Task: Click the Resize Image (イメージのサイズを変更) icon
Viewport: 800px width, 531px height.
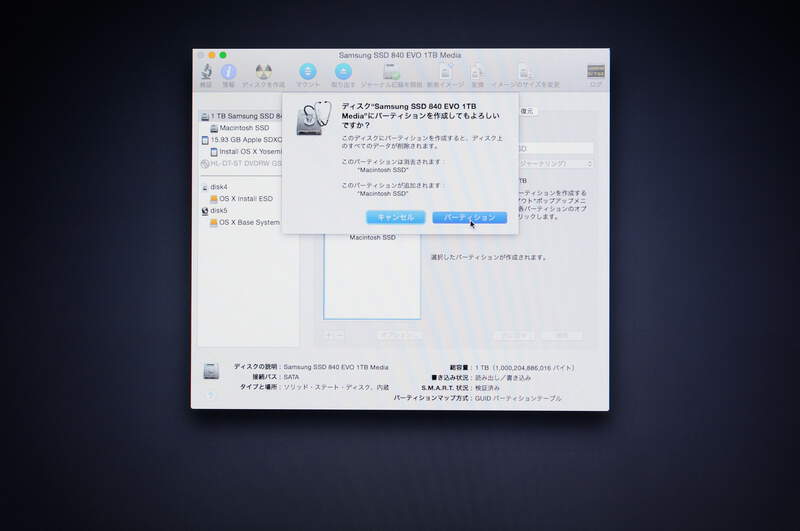Action: pos(525,72)
